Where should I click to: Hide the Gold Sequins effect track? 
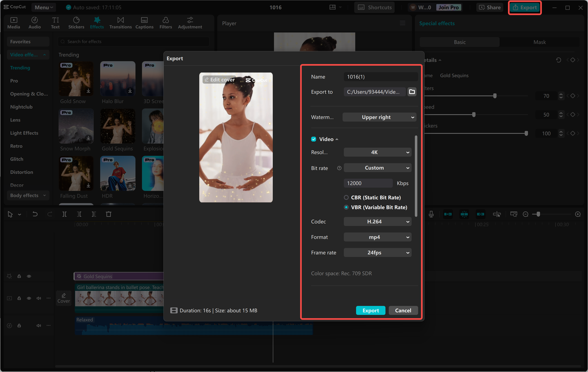29,276
